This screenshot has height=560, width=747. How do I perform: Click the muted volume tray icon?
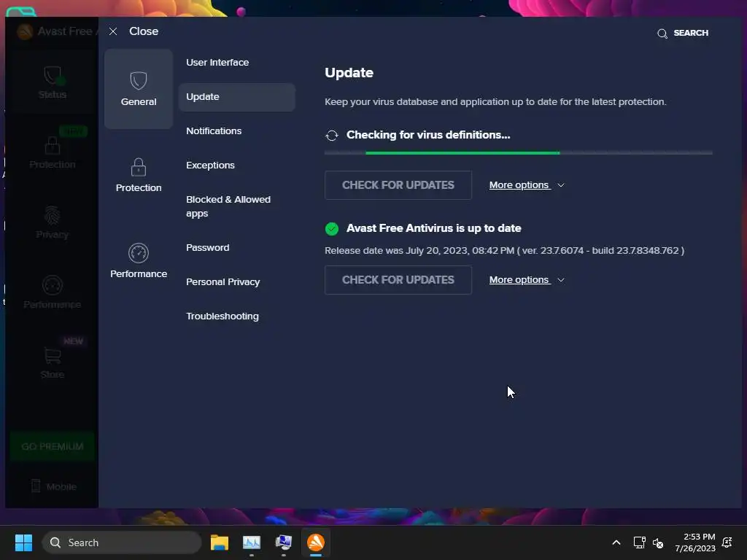point(658,542)
